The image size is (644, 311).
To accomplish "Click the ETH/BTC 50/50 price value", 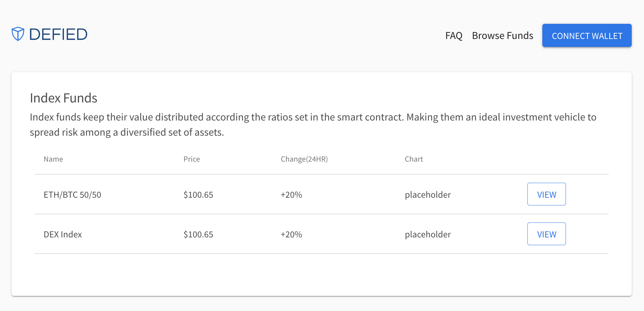I will tap(198, 195).
